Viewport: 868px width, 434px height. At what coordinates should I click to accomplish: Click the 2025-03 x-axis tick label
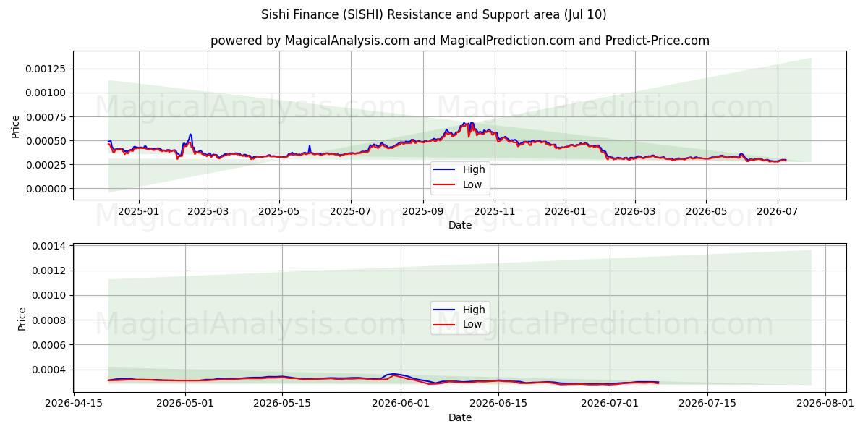208,211
